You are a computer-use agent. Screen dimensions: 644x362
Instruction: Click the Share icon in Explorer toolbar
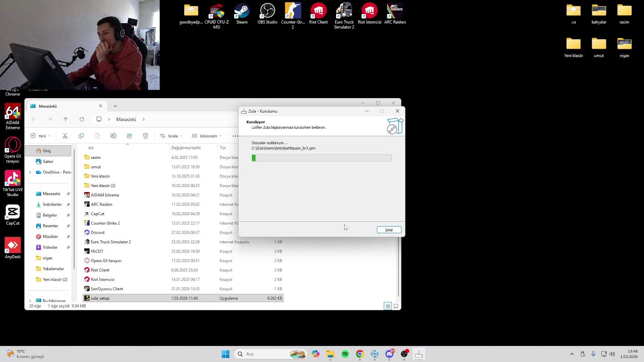point(129,136)
